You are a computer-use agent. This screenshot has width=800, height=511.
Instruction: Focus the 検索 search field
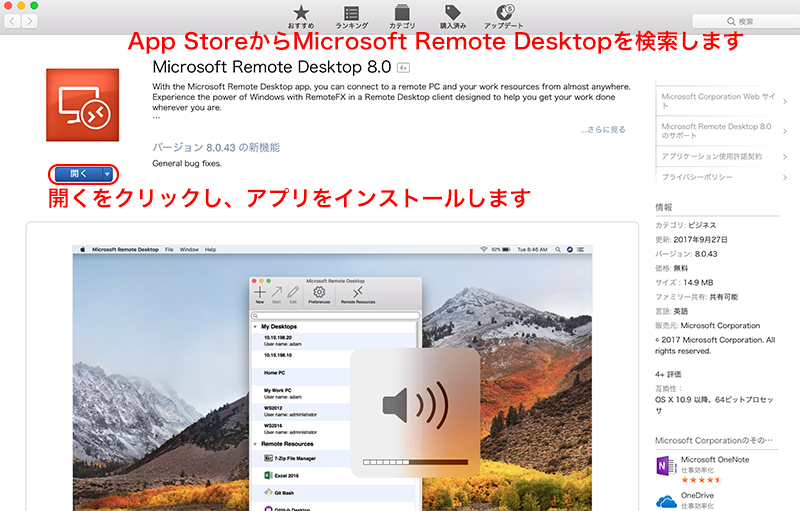pyautogui.click(x=746, y=21)
